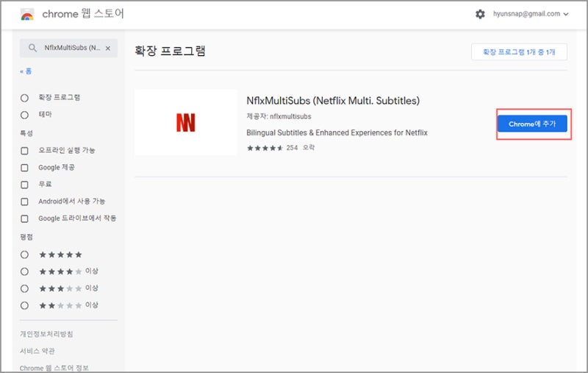
Task: Choose the three stars 이상 rating filter
Action: 24,288
